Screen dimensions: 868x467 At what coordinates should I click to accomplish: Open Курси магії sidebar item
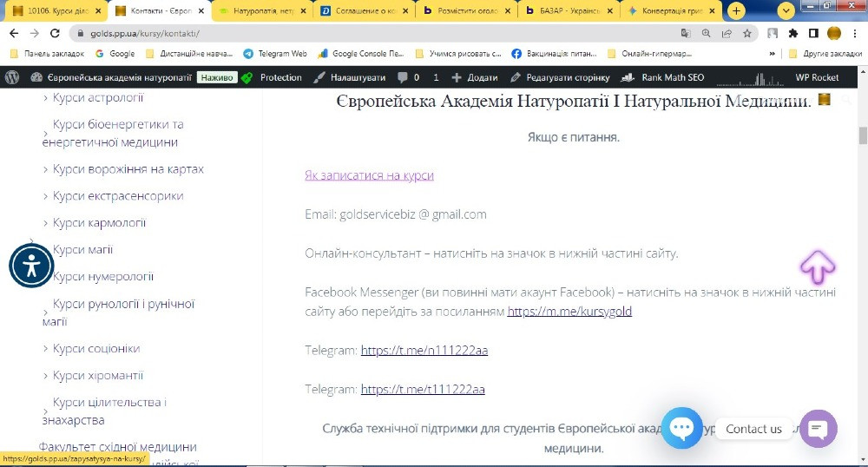pos(83,249)
